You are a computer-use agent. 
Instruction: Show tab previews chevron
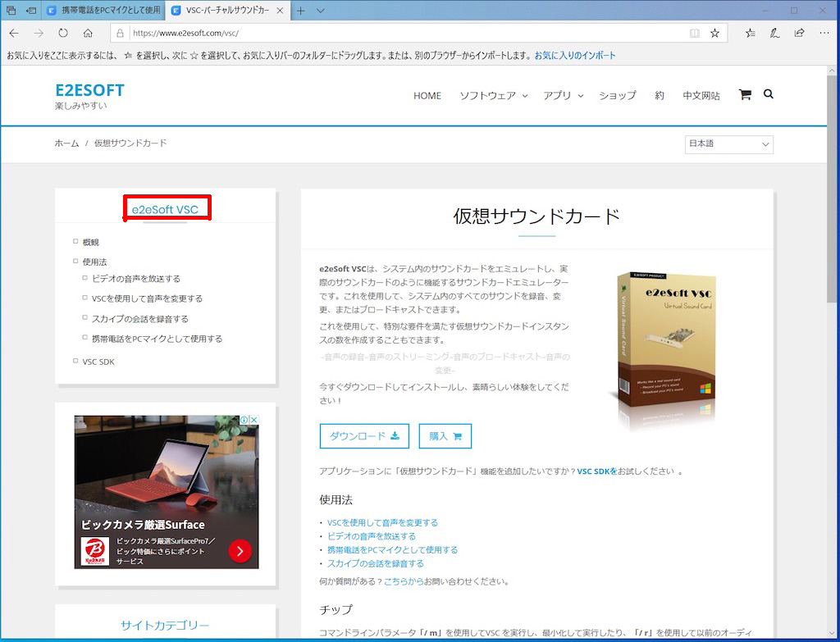[321, 11]
